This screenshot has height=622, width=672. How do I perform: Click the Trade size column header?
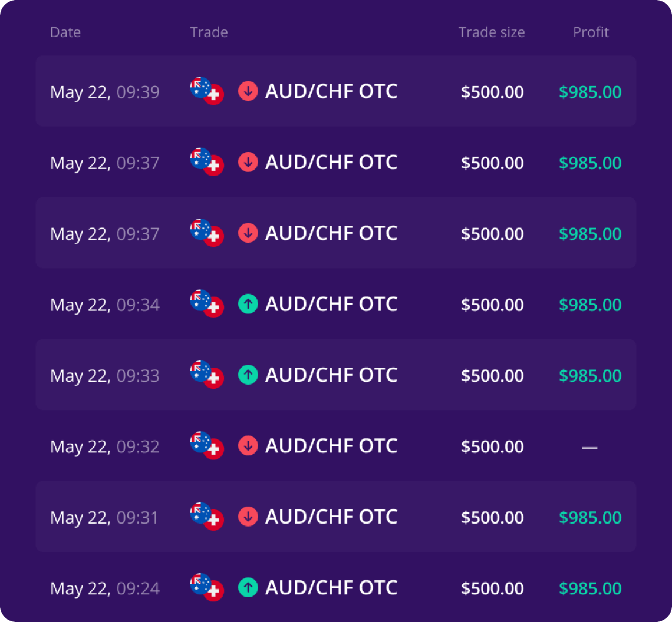(x=492, y=32)
